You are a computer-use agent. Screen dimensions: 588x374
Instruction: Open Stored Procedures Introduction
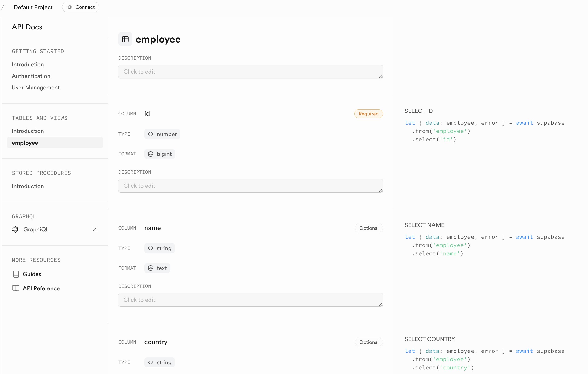[28, 186]
